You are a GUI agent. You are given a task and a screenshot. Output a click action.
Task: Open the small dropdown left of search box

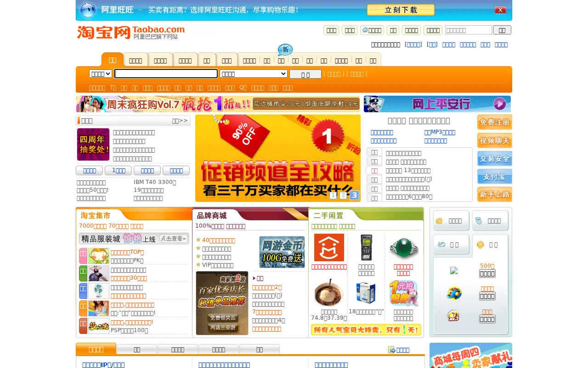[101, 74]
